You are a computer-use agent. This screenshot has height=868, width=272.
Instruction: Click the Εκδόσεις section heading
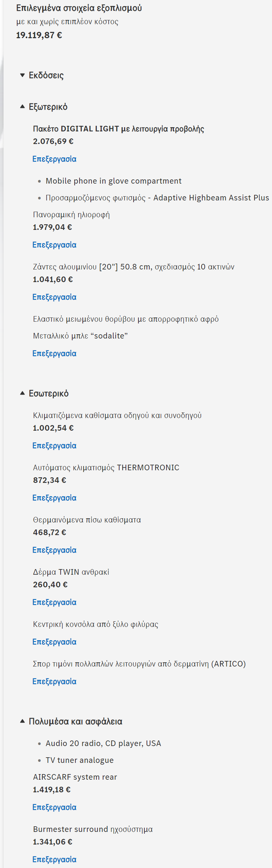46,75
